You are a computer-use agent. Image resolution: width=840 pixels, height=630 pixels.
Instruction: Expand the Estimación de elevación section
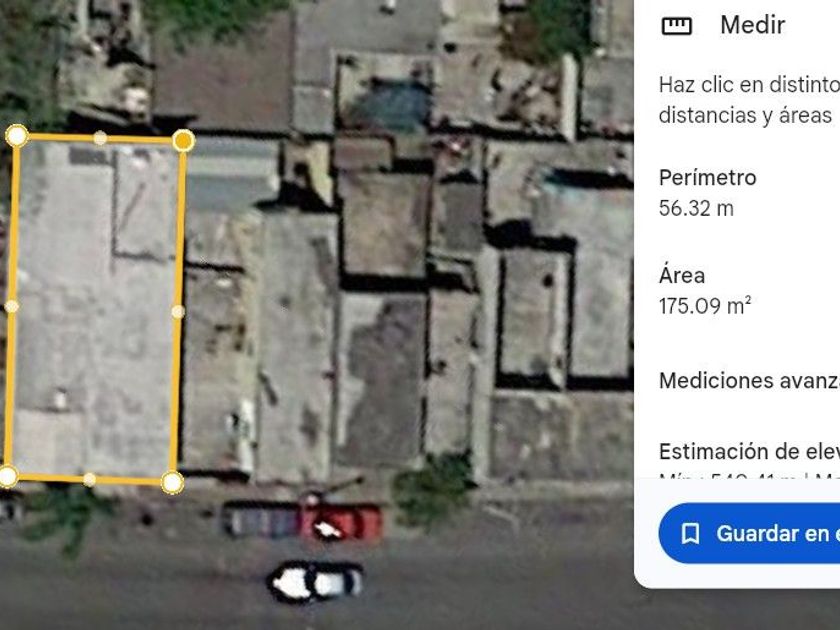pos(749,452)
